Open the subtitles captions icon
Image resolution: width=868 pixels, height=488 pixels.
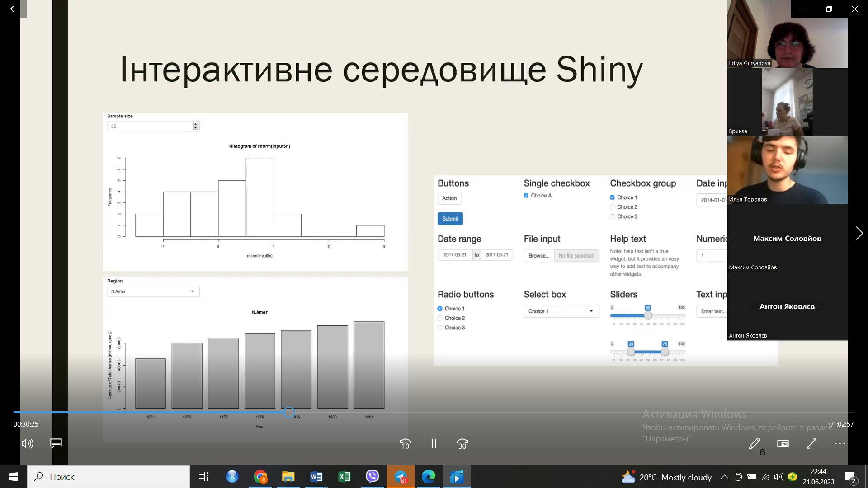point(56,444)
